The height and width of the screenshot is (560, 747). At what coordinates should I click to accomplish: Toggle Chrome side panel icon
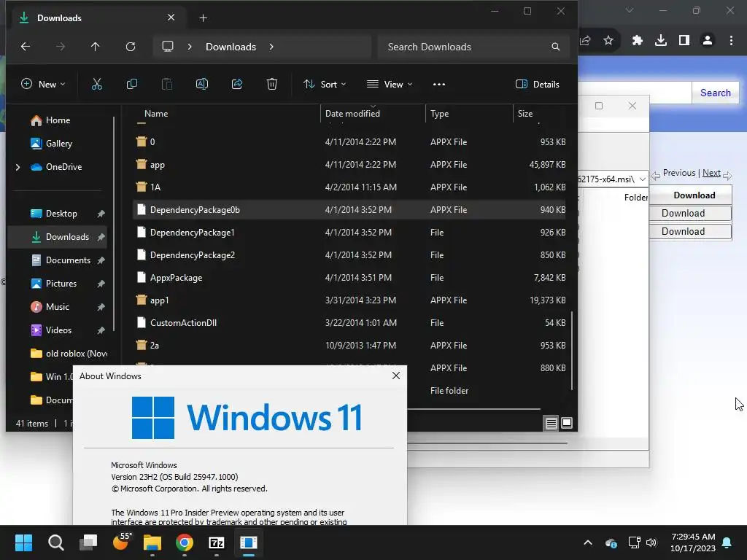coord(684,41)
